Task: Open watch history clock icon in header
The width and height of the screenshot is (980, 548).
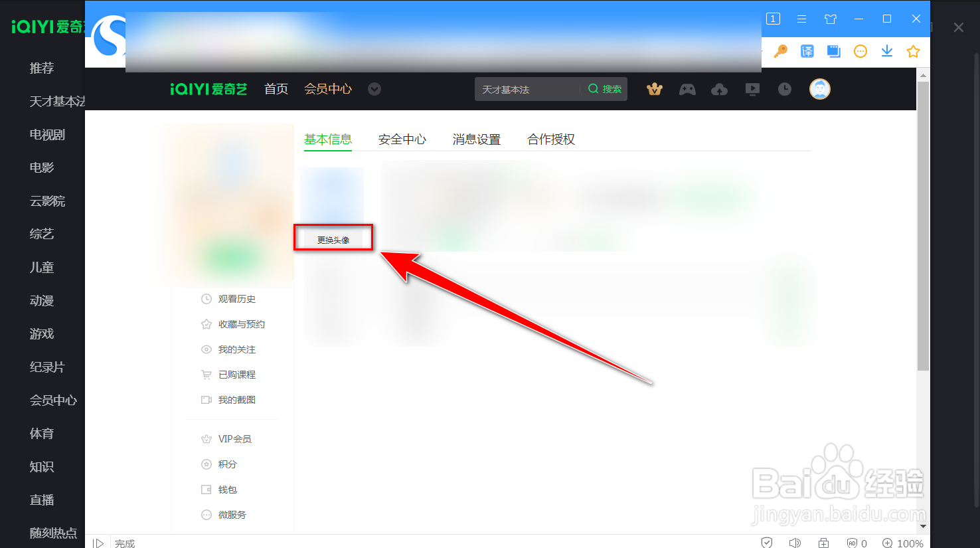Action: pyautogui.click(x=785, y=89)
